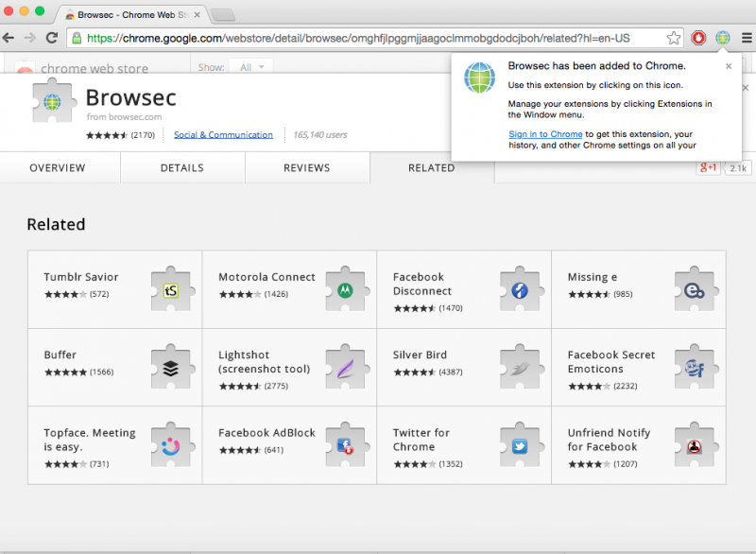Click the Google +1 button

click(708, 167)
